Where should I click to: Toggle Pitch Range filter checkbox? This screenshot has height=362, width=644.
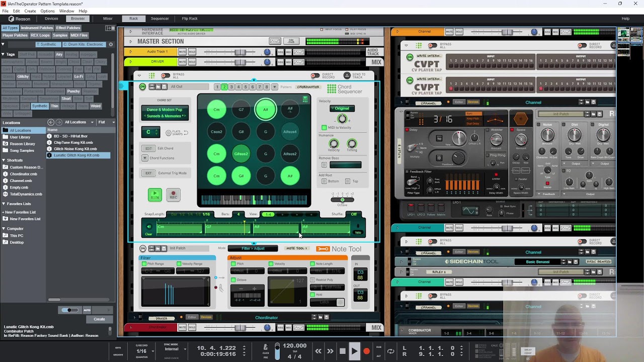coord(144,264)
